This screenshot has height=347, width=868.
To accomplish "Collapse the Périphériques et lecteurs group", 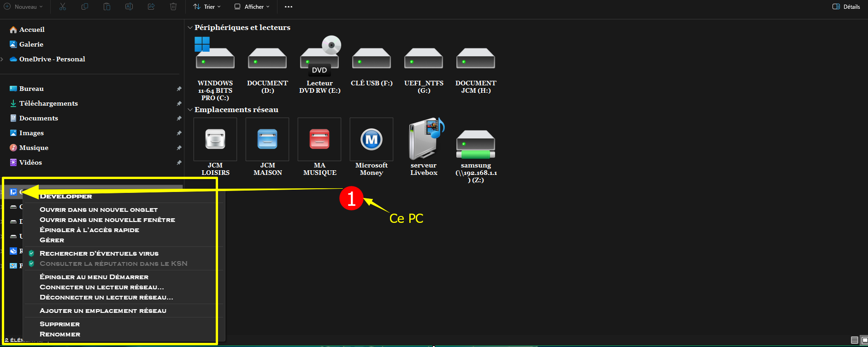I will (x=190, y=28).
